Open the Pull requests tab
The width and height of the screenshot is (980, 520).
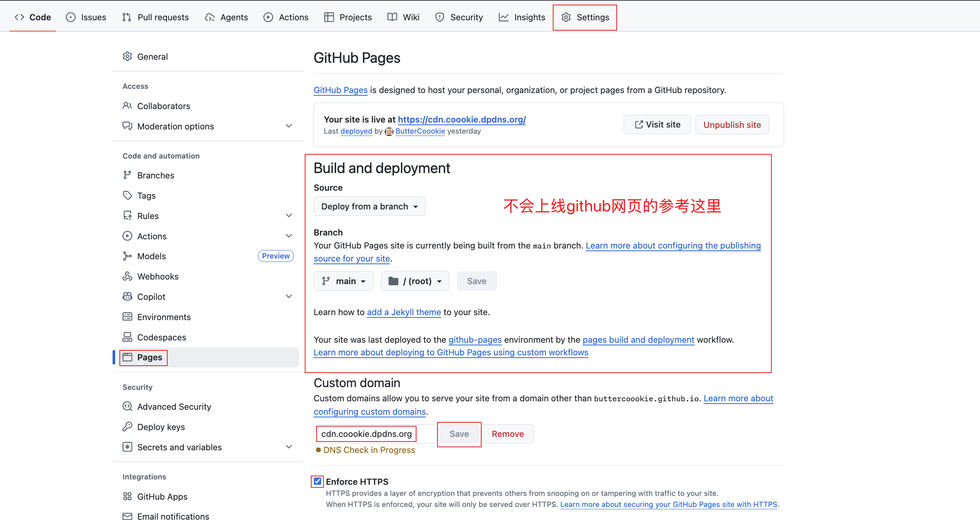pos(155,17)
